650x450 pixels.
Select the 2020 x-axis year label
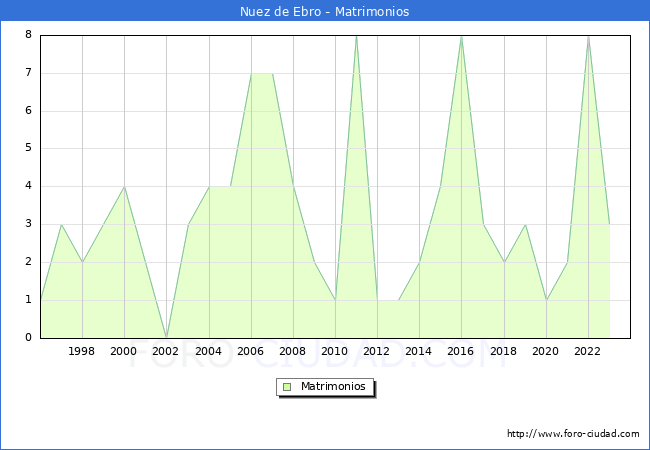[x=546, y=352]
